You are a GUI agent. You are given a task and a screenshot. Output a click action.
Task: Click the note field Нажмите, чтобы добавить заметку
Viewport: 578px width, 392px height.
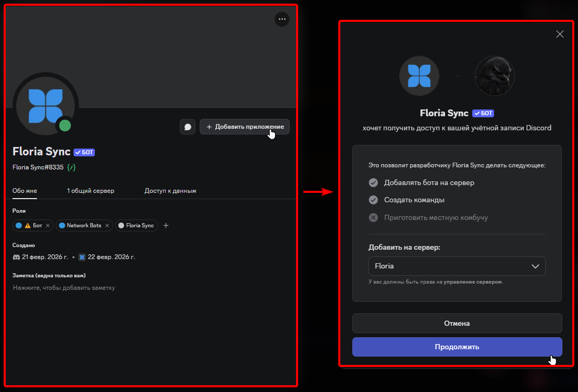[x=64, y=288]
